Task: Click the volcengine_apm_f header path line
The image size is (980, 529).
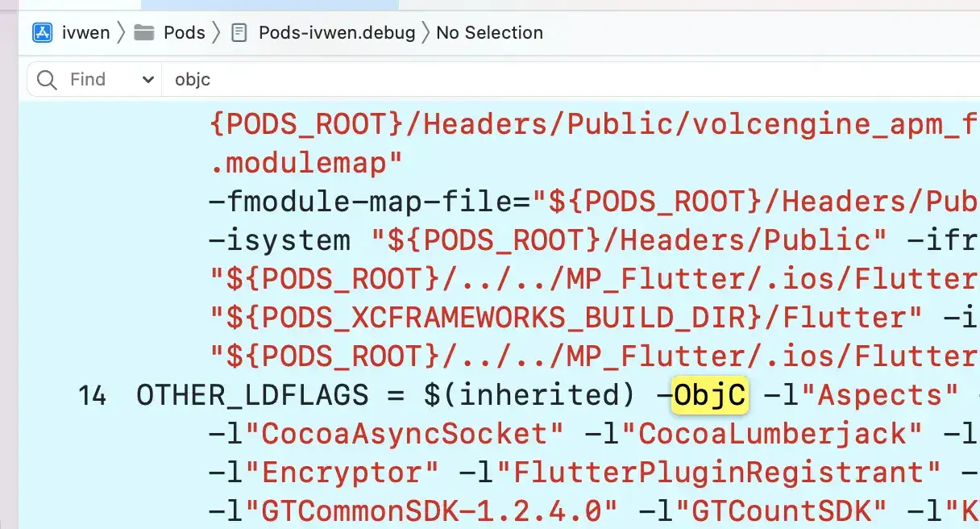Action: click(x=595, y=124)
